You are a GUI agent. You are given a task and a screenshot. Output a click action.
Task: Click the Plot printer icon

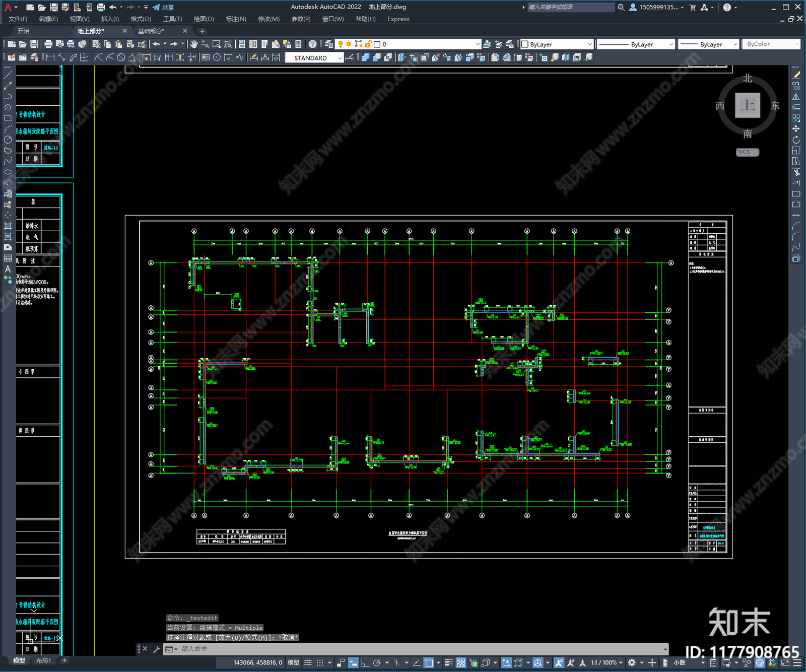click(x=48, y=44)
